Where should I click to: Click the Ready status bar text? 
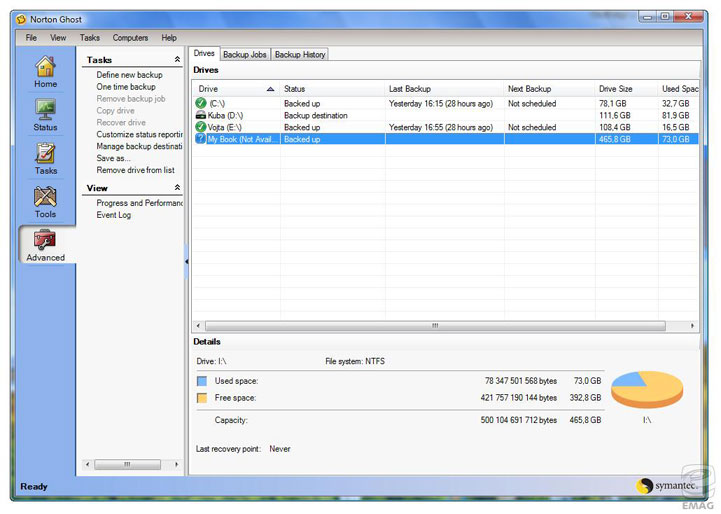point(34,486)
